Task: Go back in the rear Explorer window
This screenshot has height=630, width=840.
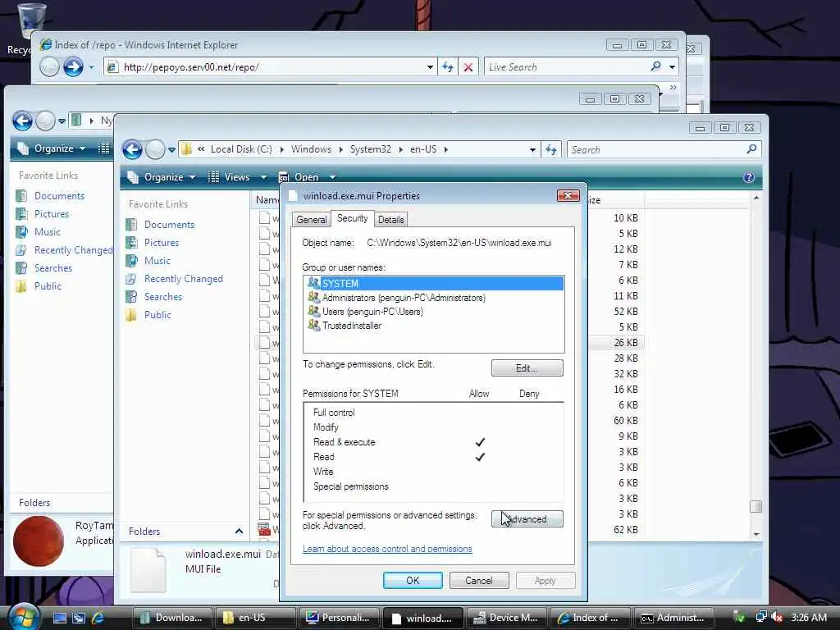Action: [x=22, y=121]
